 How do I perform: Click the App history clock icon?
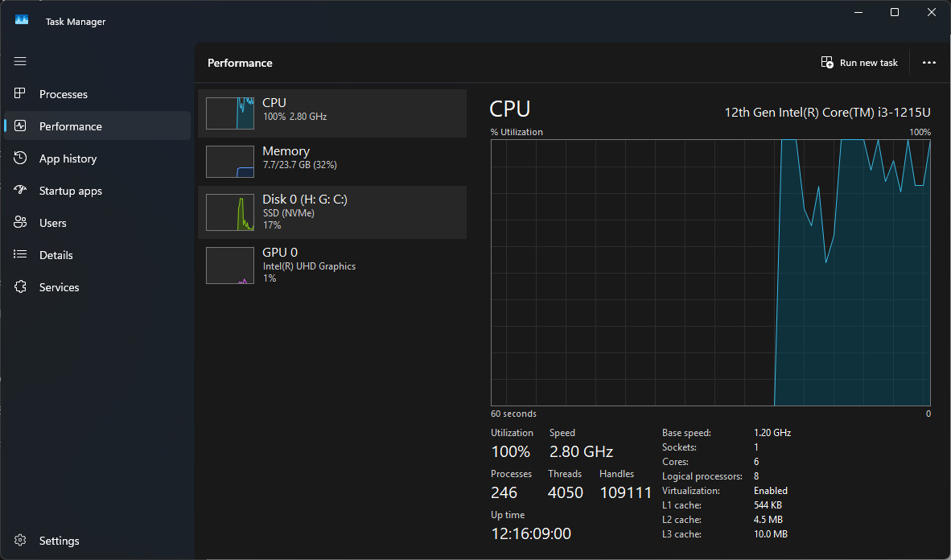point(20,158)
